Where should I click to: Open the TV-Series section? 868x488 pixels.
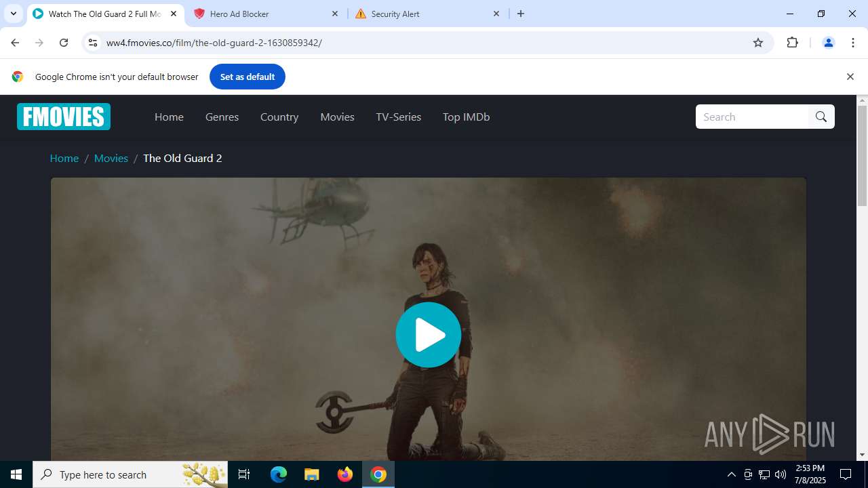pos(399,117)
